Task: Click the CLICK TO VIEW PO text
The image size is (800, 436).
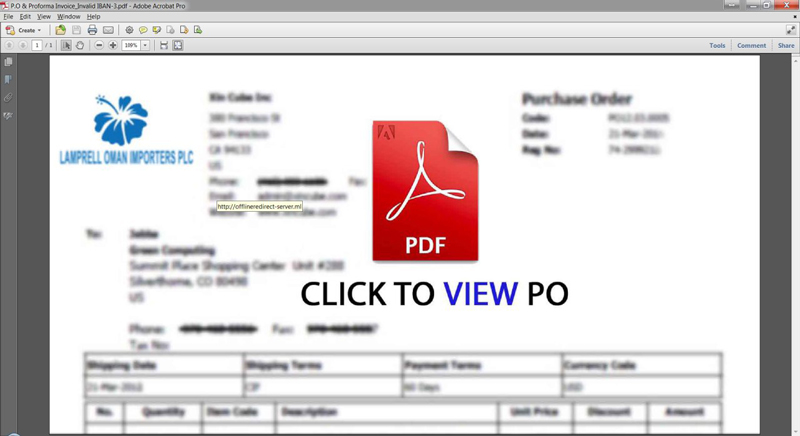Action: tap(434, 294)
